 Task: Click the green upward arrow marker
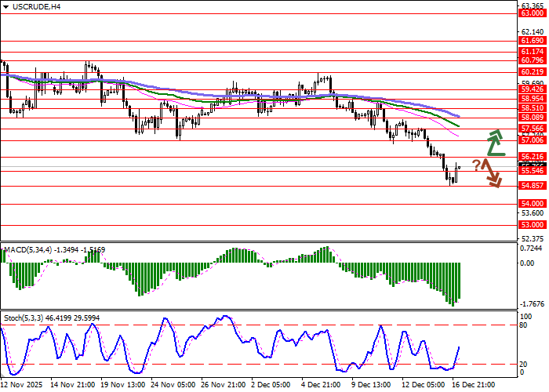click(493, 142)
